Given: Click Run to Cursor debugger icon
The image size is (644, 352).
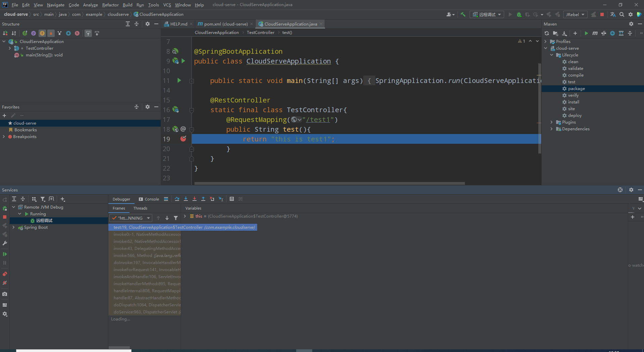Looking at the screenshot, I should click(x=221, y=199).
